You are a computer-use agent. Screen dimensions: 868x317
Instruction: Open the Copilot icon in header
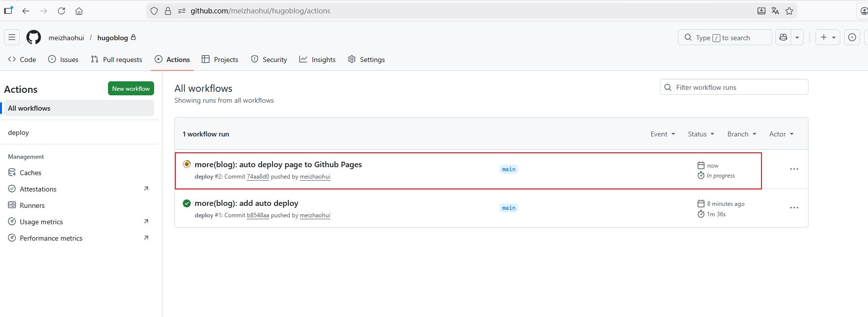pos(783,37)
